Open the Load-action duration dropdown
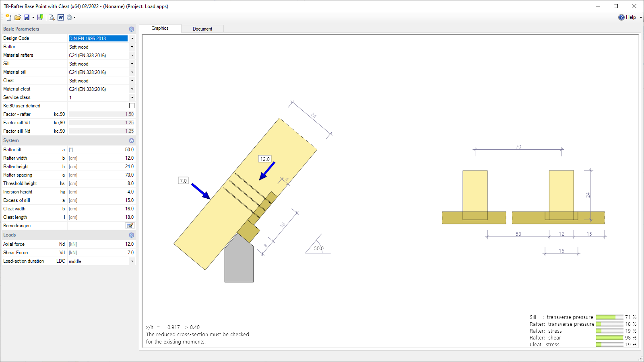644x362 pixels. click(132, 261)
